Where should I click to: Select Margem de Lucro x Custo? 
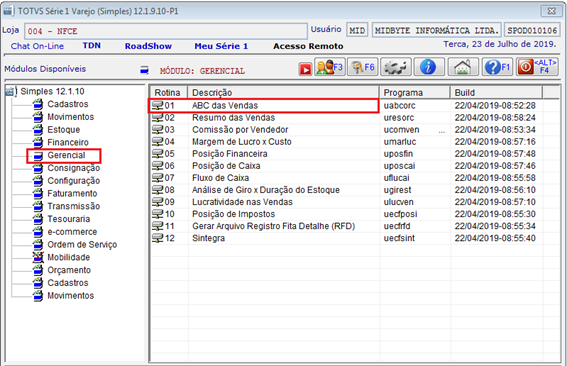(242, 142)
